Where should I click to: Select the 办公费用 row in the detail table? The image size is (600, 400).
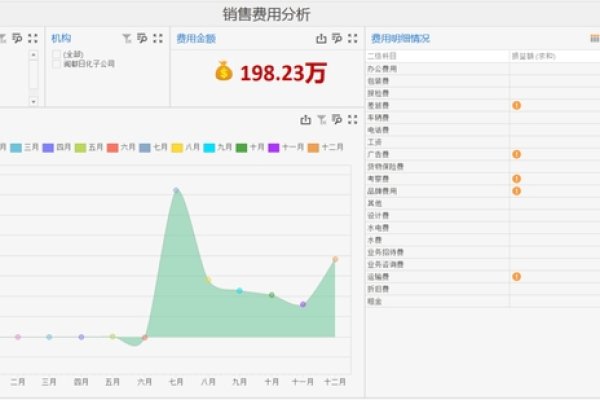(x=483, y=69)
